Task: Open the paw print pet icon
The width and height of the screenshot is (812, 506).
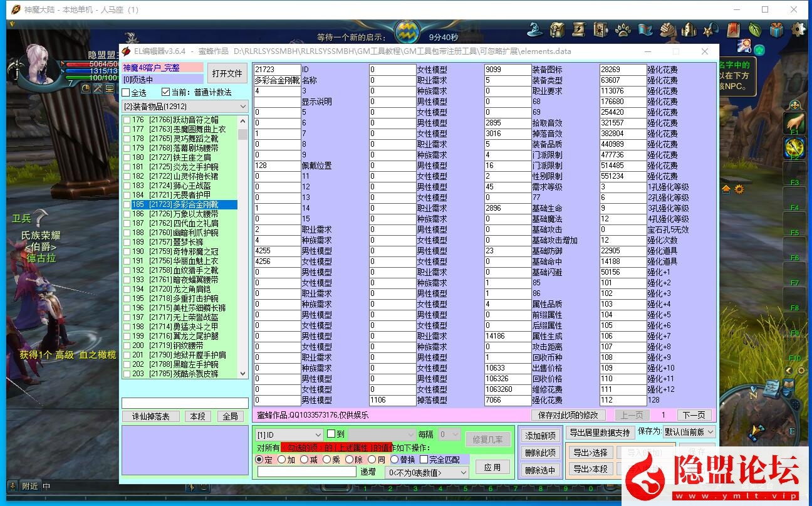Action: [622, 29]
